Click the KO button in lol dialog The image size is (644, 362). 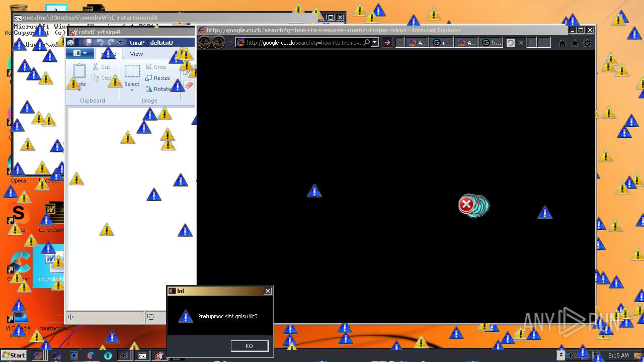pyautogui.click(x=249, y=345)
